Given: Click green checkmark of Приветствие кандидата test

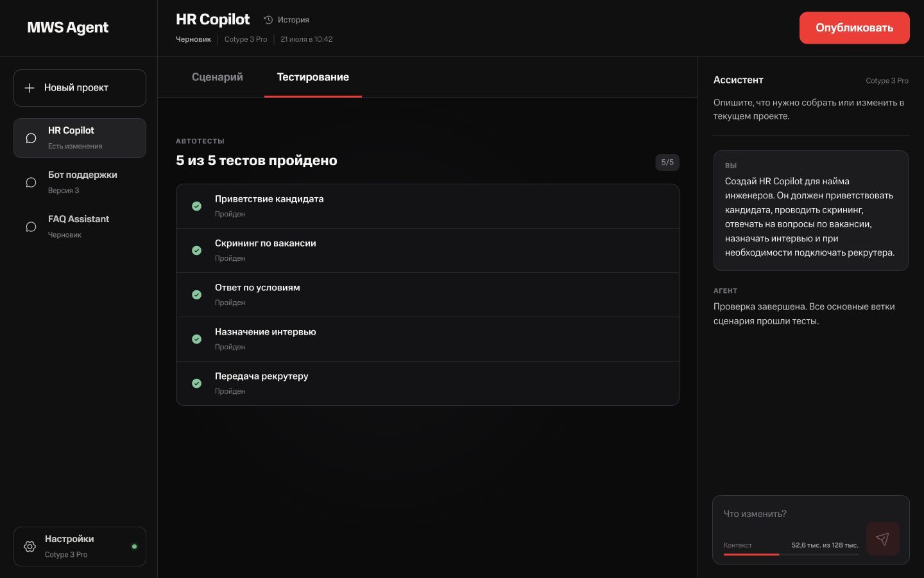Looking at the screenshot, I should 196,206.
